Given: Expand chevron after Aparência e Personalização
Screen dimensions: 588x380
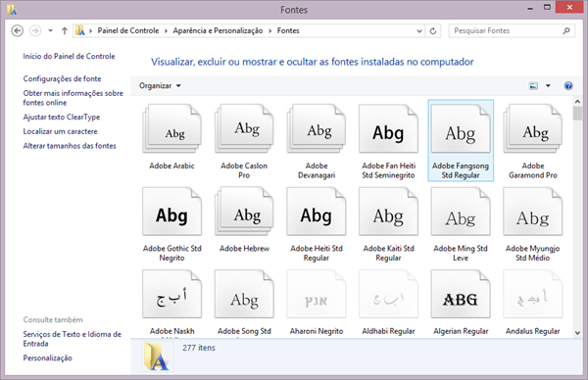Looking at the screenshot, I should tap(270, 30).
